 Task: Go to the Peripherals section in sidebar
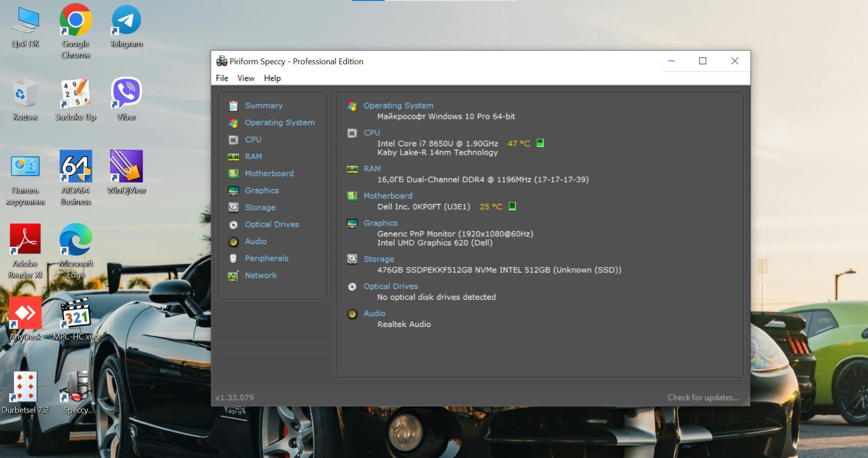267,259
